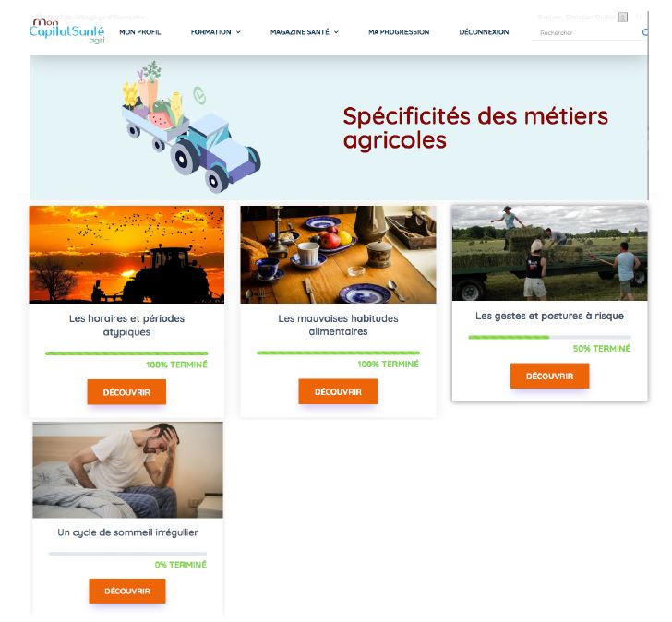Click the tractor illustration in the banner

(x=191, y=126)
